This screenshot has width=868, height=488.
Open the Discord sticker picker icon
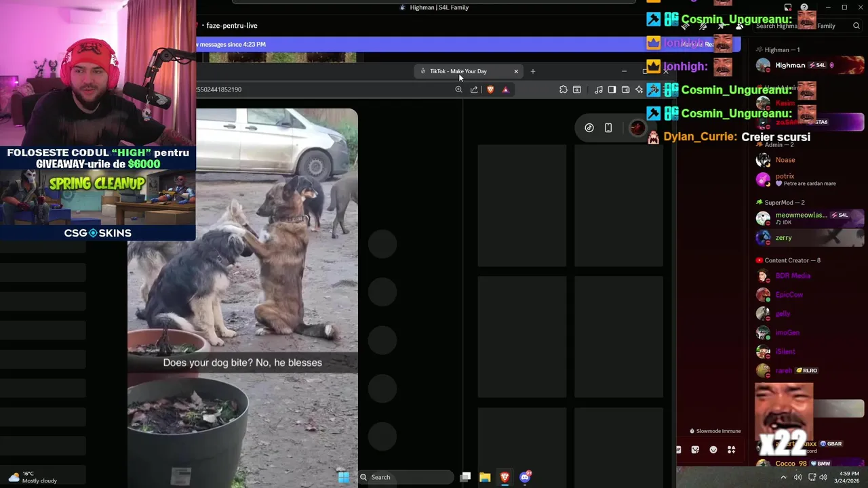coord(695,449)
